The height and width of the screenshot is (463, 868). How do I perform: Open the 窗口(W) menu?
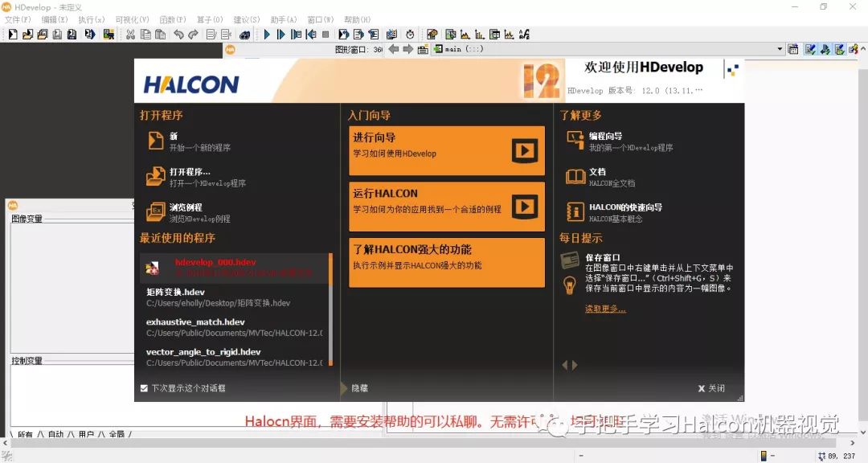(x=321, y=19)
